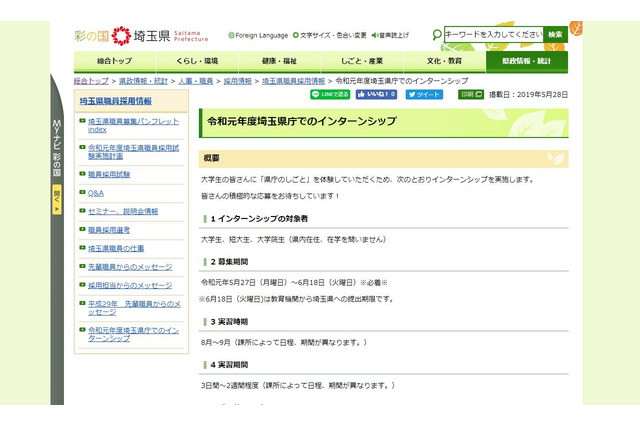The height and width of the screenshot is (426, 640).
Task: Open the しごと・産業 tab
Action: 362,61
